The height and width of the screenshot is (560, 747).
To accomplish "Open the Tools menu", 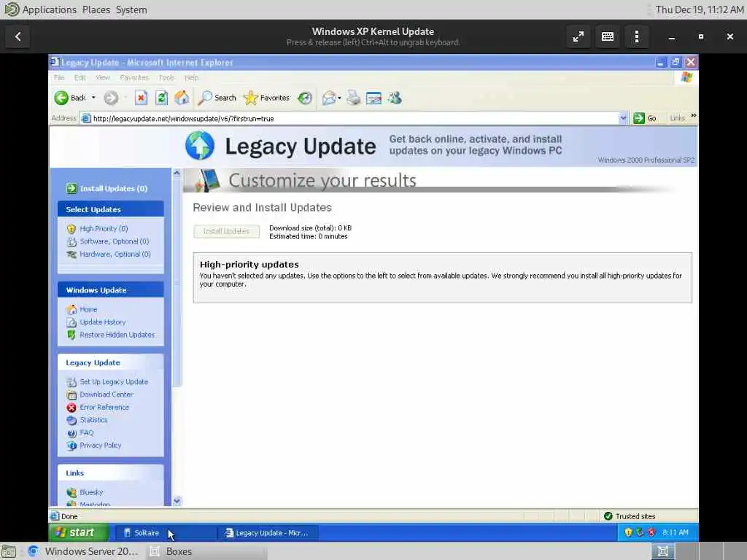I will click(167, 77).
